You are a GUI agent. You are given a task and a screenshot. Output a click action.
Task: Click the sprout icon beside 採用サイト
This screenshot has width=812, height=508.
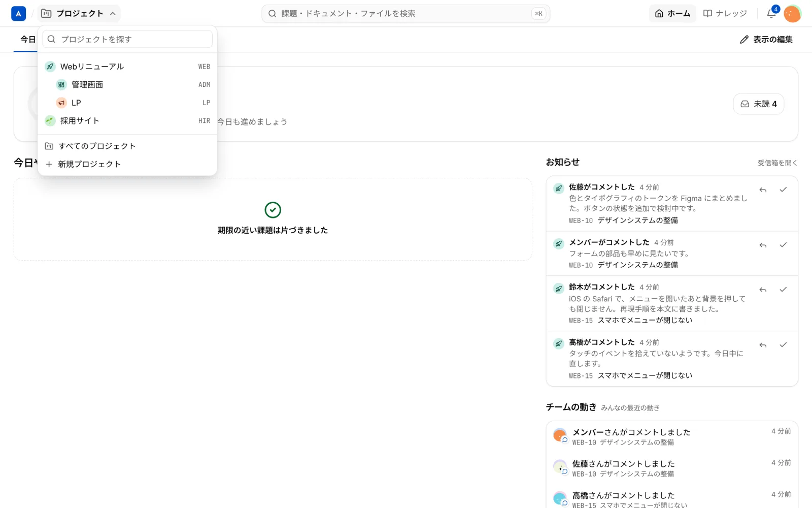point(50,121)
